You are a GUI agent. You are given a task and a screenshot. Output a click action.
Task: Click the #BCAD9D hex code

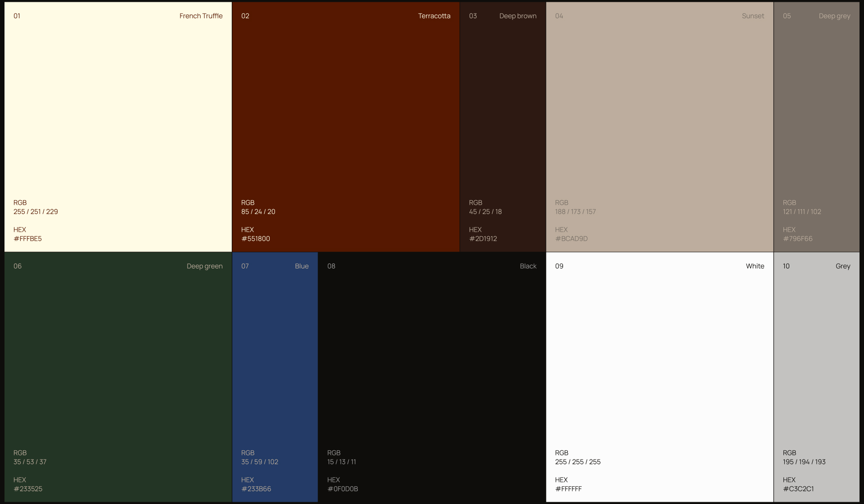point(571,238)
